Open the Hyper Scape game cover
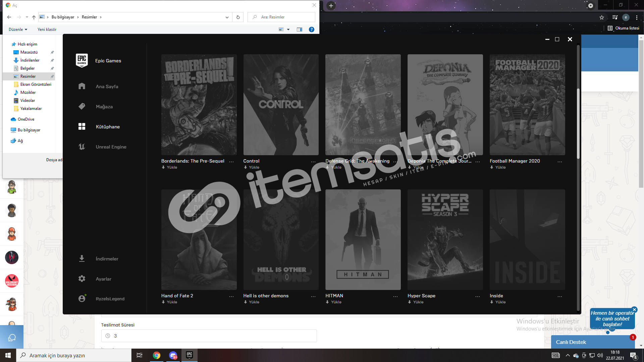Screen dimensions: 644x362 (x=445, y=240)
